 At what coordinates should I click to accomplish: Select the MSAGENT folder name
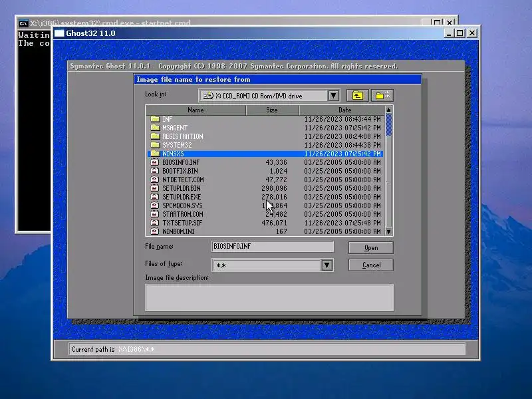(175, 128)
